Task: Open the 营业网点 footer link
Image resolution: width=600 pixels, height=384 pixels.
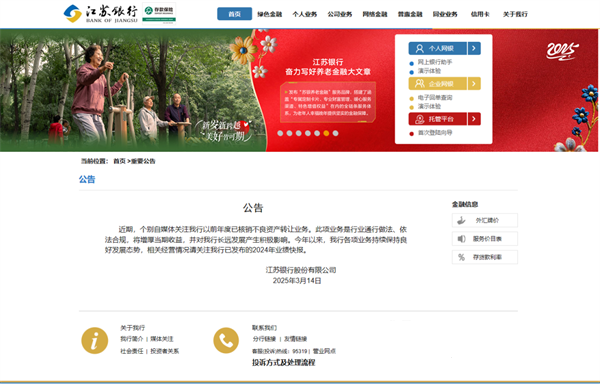Action: click(324, 351)
